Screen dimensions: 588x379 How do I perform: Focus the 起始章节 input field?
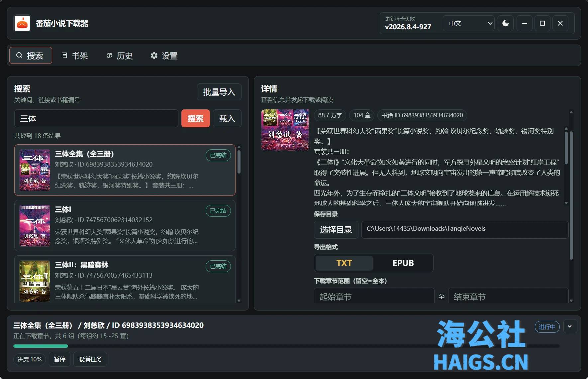pos(374,296)
